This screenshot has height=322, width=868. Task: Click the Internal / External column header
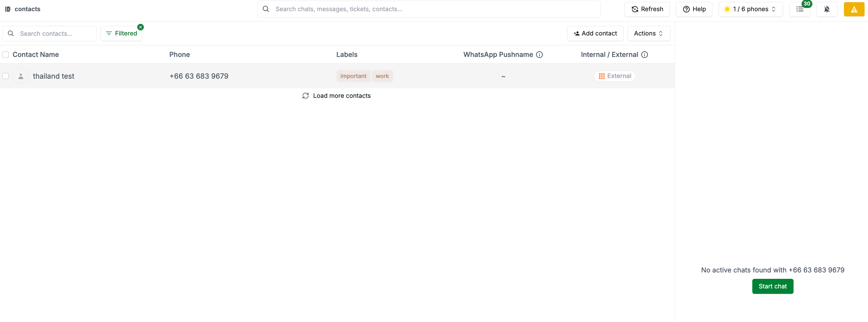609,55
